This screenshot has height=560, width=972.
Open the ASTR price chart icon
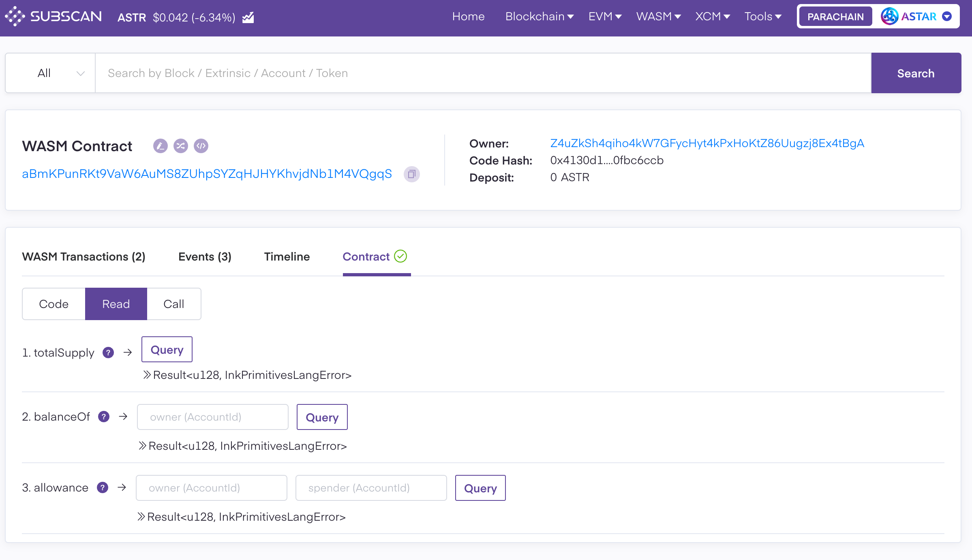coord(248,17)
